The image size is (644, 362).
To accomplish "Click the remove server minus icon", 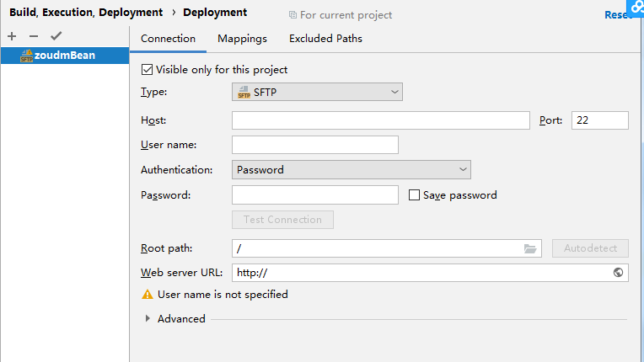I will pyautogui.click(x=34, y=36).
